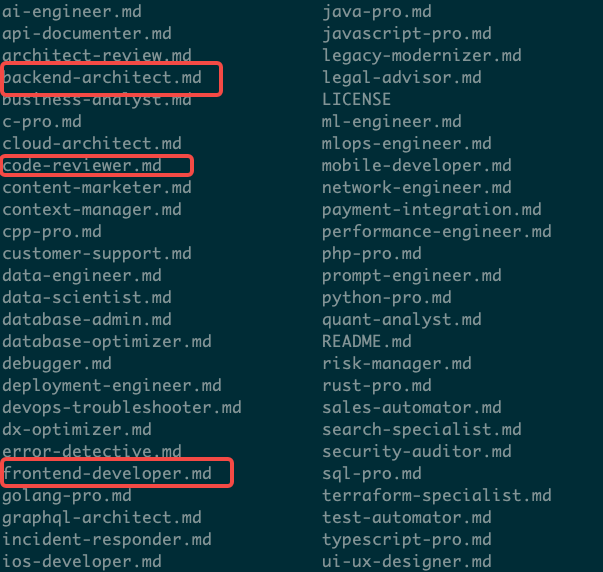The height and width of the screenshot is (572, 603).
Task: Select the legal-advisor.md file name
Action: click(402, 78)
